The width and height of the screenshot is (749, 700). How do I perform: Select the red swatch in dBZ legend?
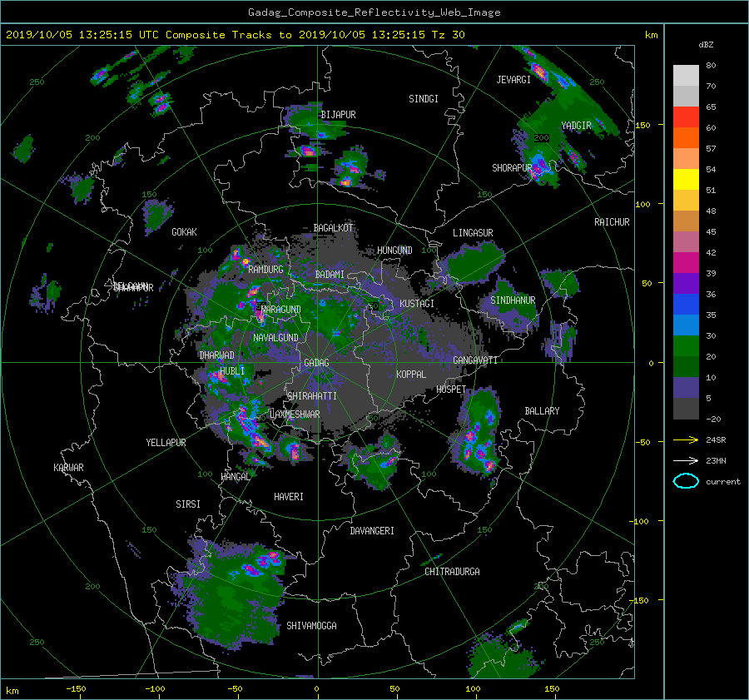(x=686, y=117)
